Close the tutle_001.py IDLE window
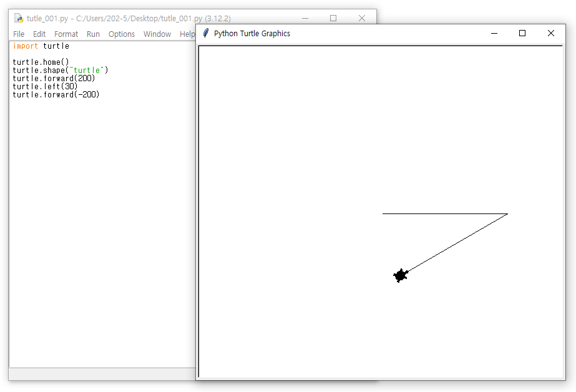The image size is (576, 392). [362, 18]
